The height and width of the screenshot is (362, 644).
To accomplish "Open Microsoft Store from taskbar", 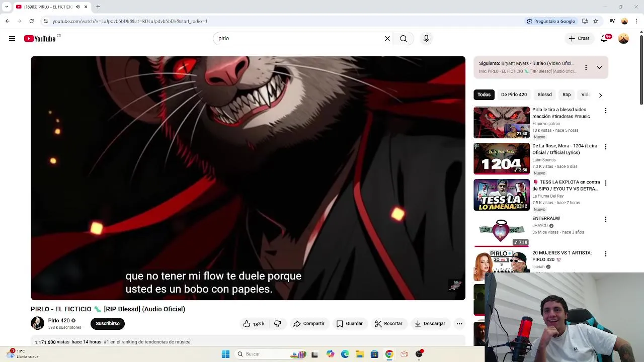I will point(374,354).
